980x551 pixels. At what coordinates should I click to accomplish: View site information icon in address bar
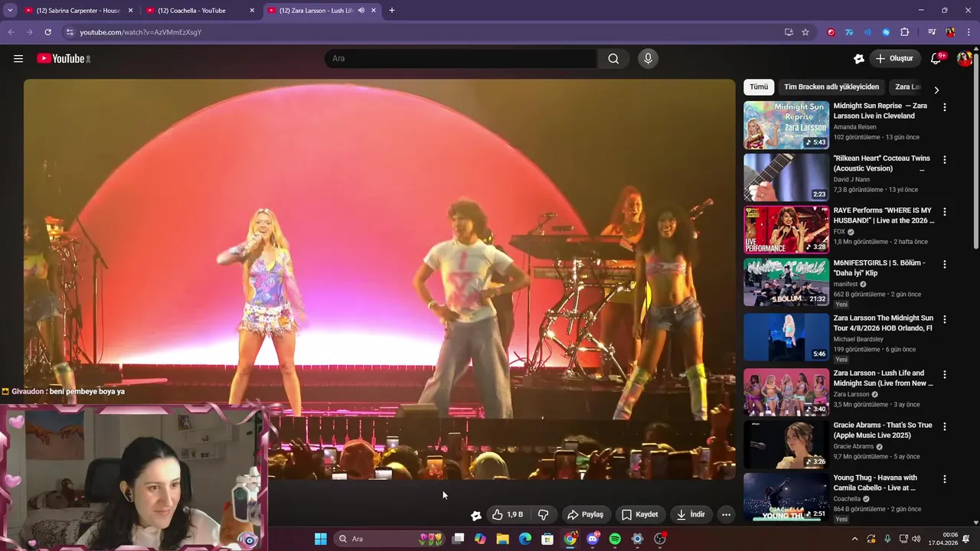tap(70, 32)
